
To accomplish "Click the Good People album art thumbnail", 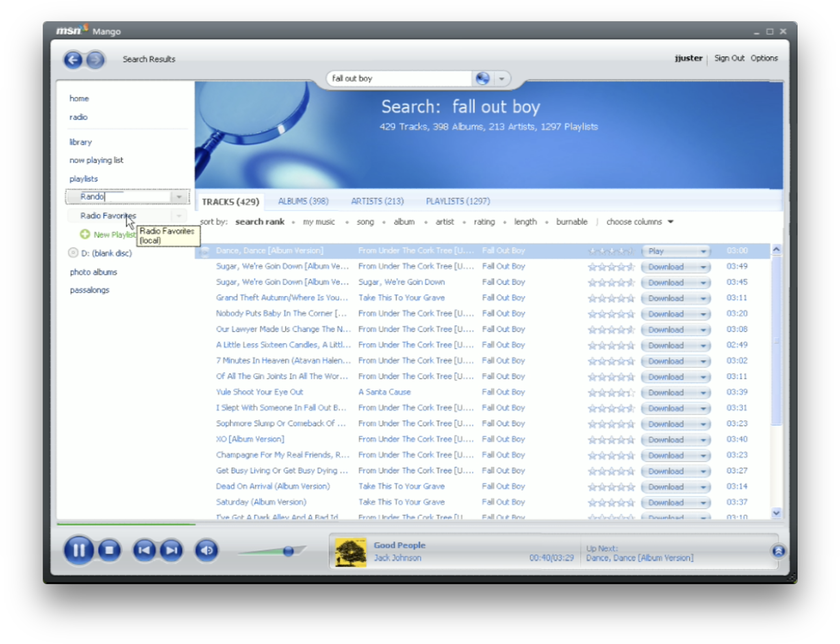I will 350,552.
